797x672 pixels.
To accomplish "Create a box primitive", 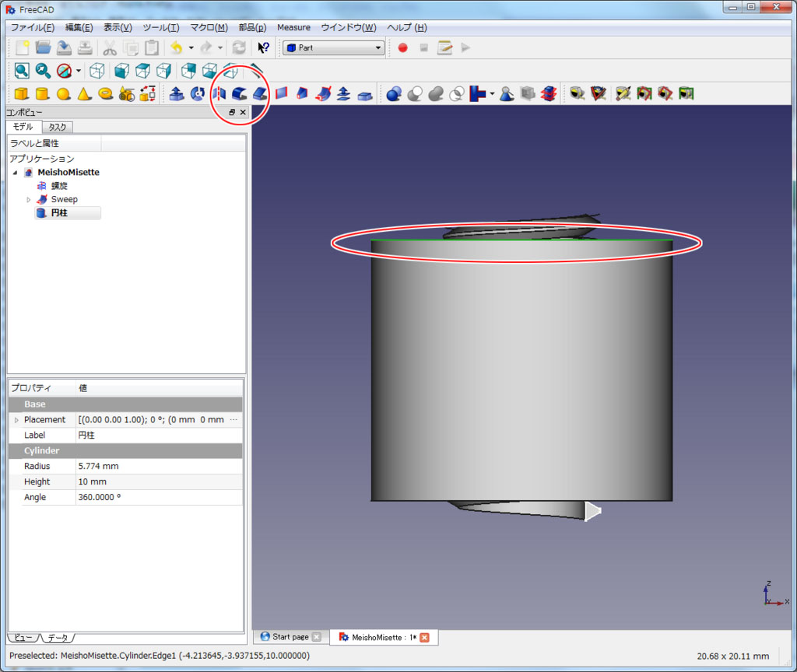I will coord(21,93).
